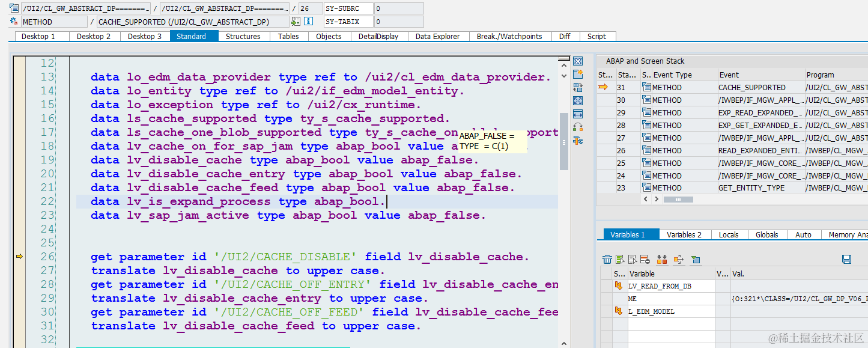Image resolution: width=868 pixels, height=348 pixels.
Task: Click the Event column header in stack
Action: pos(760,75)
